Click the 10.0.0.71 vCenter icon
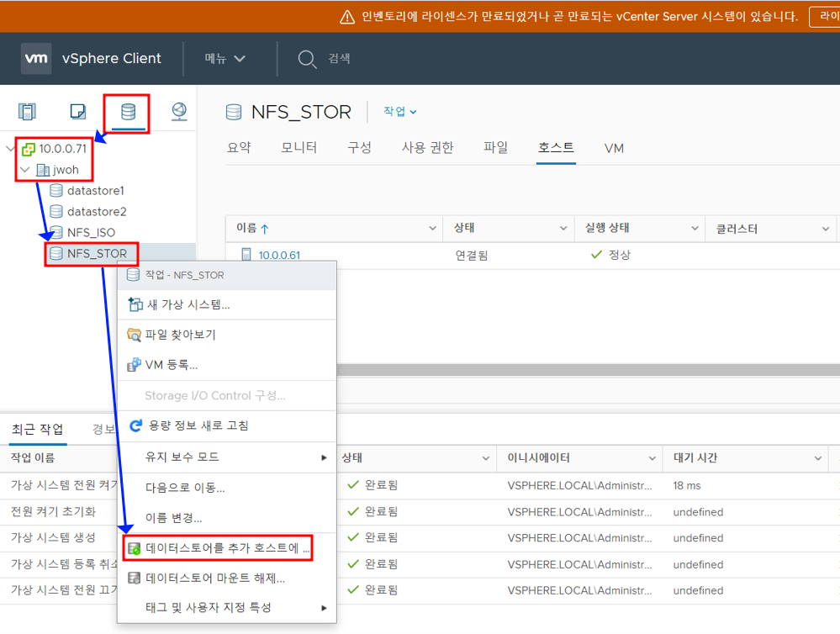The image size is (840, 634). point(29,149)
